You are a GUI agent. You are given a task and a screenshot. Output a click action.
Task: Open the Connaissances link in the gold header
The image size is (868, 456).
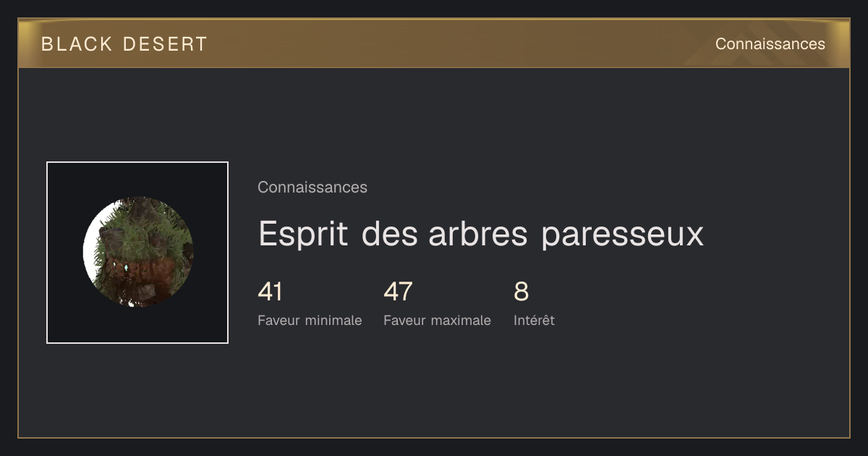(x=770, y=44)
